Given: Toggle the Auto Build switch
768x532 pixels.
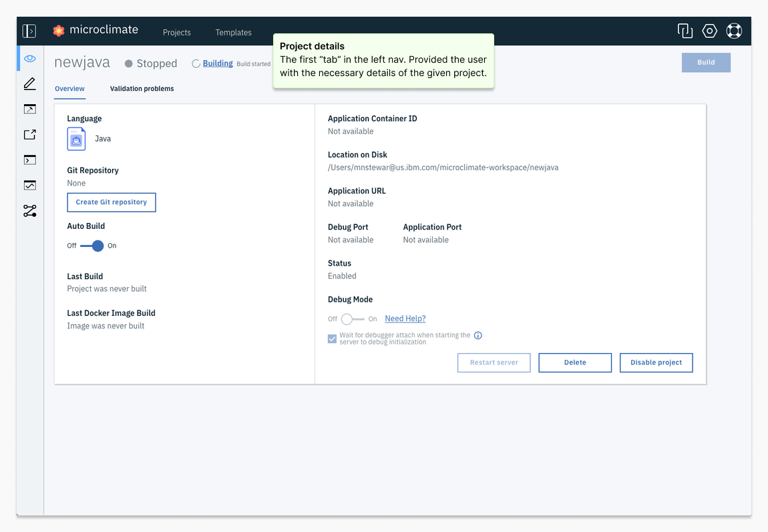Looking at the screenshot, I should [x=92, y=246].
